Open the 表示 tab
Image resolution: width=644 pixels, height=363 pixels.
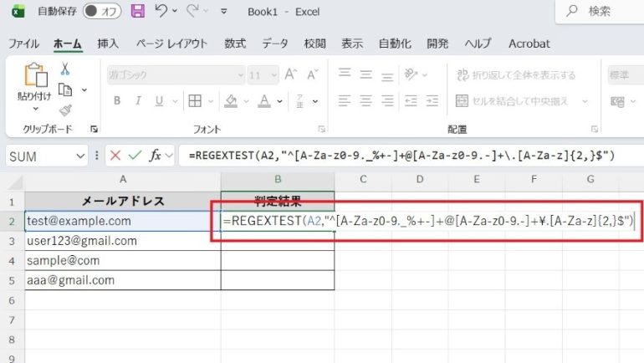tap(352, 43)
